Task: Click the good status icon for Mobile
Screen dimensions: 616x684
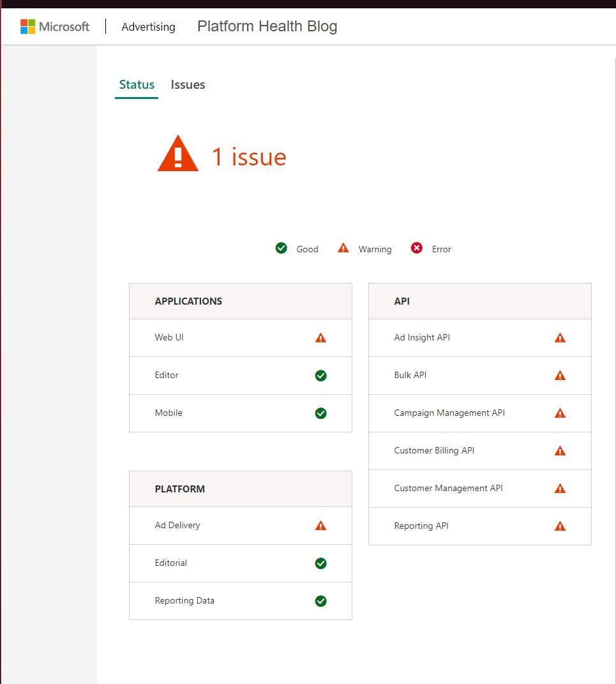Action: (x=320, y=413)
